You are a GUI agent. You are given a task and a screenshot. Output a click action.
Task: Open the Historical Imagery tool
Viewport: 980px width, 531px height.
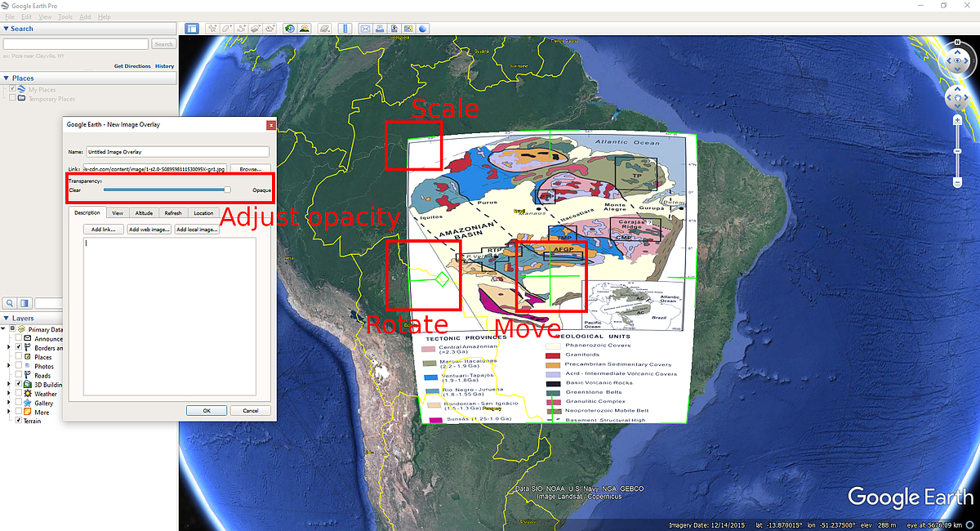pyautogui.click(x=288, y=28)
